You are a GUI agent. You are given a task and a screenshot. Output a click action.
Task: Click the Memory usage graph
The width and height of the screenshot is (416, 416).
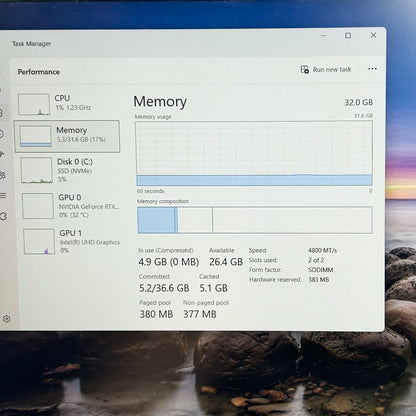click(x=254, y=153)
